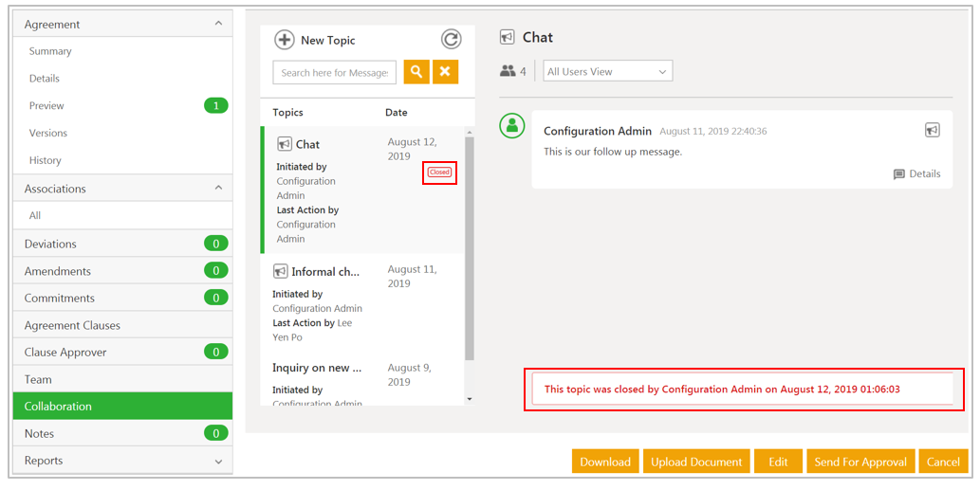
Task: Collapse the Agreement section
Action: coord(218,24)
